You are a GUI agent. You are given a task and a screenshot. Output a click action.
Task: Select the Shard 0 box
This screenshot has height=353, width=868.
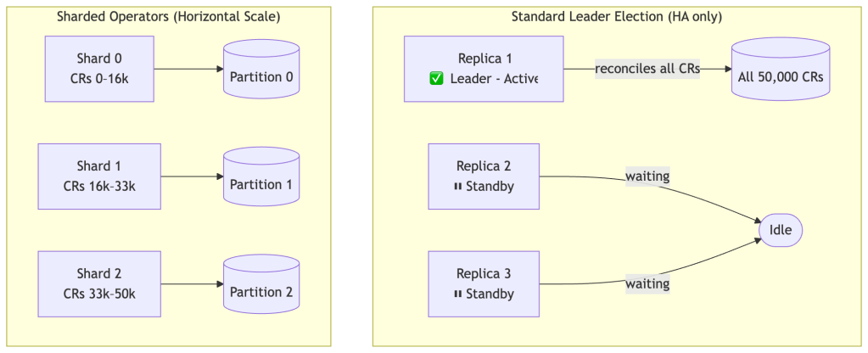pos(100,68)
